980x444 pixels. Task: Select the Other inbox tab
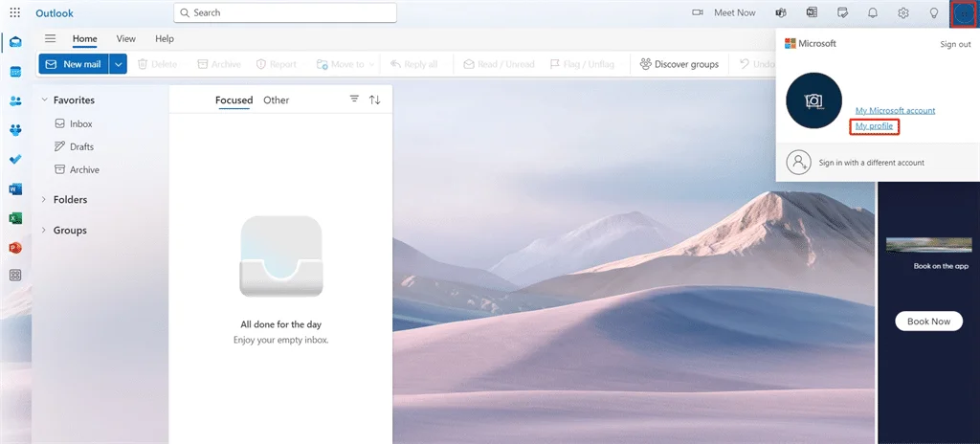277,100
